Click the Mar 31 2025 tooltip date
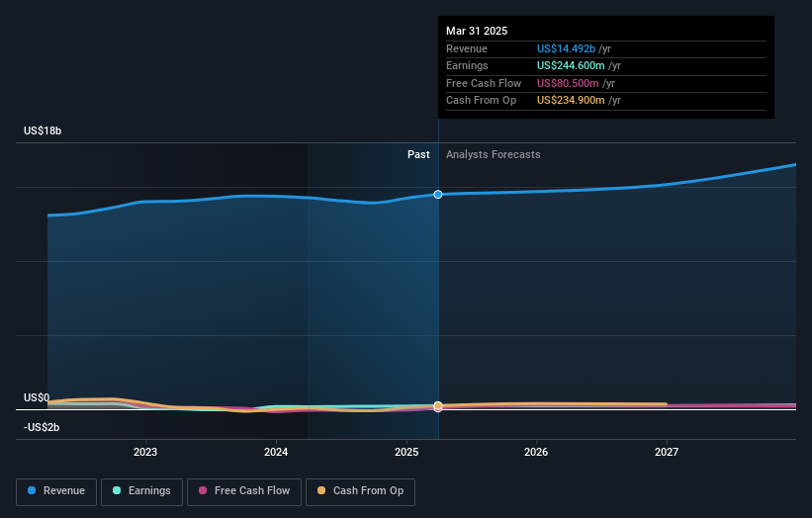The image size is (812, 518). coord(477,31)
